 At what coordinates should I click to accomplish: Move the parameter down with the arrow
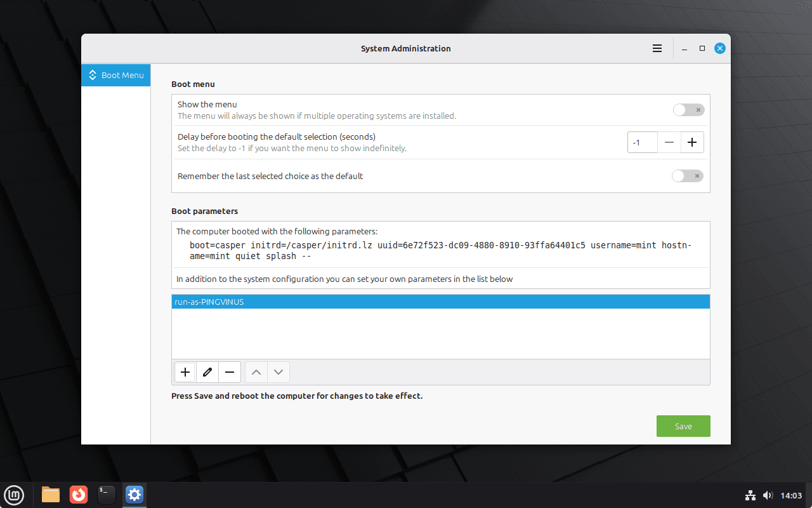278,372
